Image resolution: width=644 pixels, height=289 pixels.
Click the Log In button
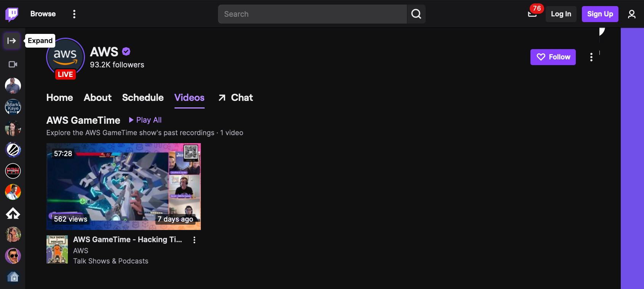pyautogui.click(x=561, y=14)
